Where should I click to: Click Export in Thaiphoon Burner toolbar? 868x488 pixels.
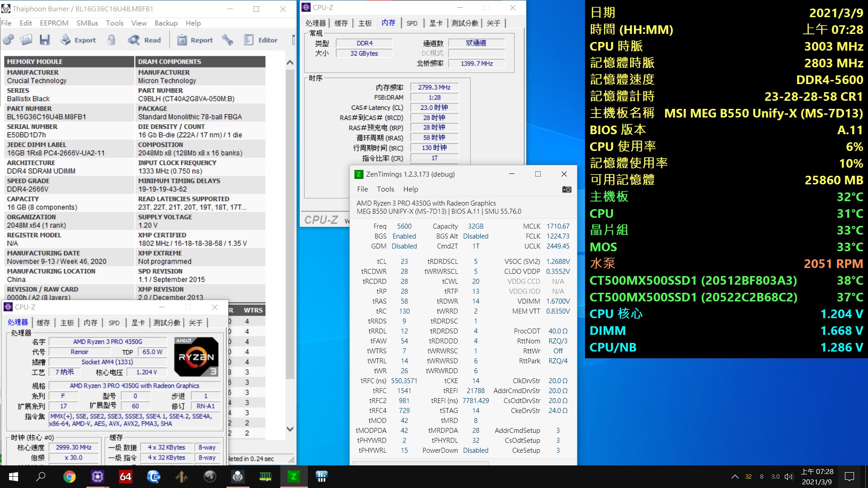point(78,40)
